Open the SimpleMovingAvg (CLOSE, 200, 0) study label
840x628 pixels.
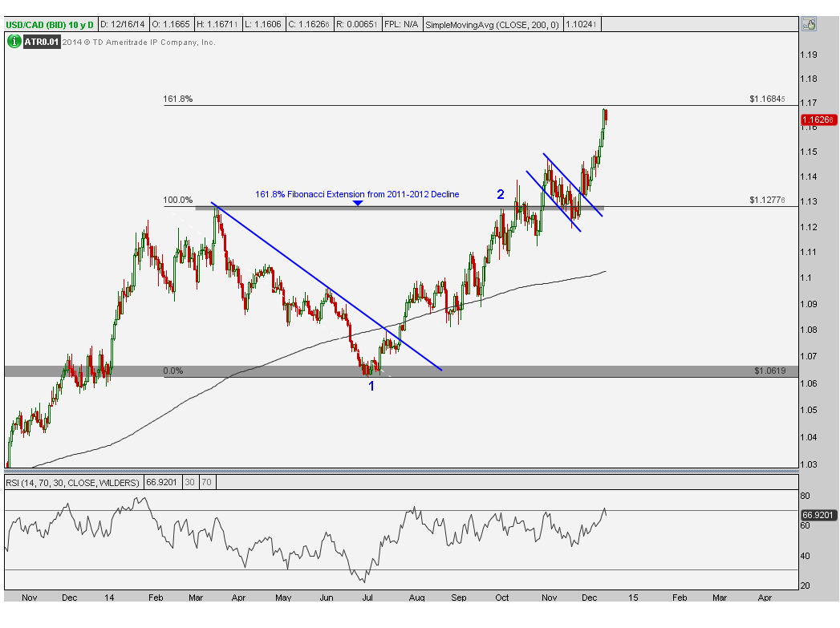point(493,25)
